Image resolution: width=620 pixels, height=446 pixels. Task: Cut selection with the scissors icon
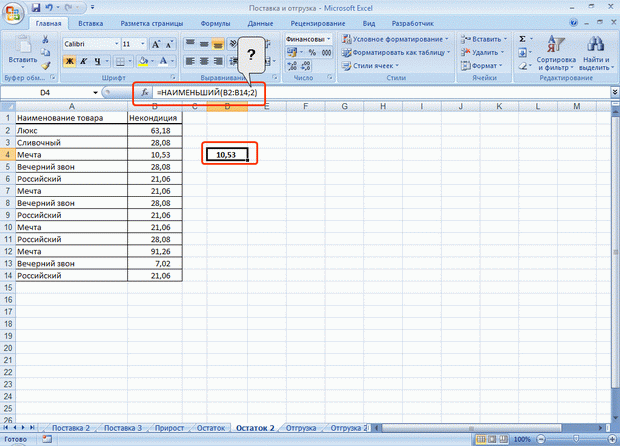pos(45,39)
